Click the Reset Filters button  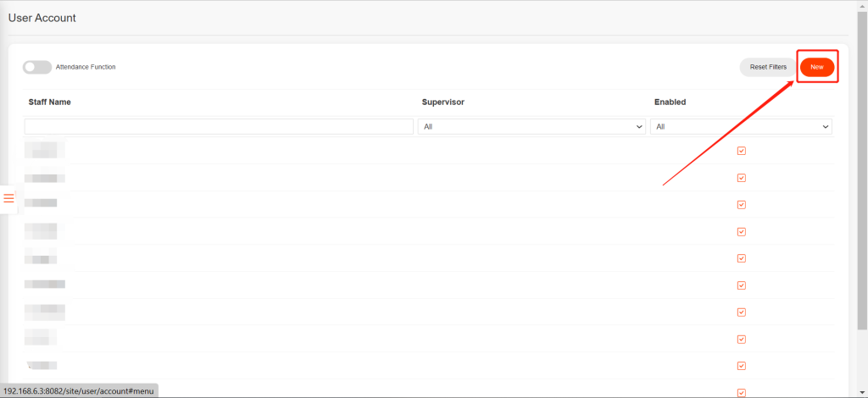pyautogui.click(x=768, y=67)
